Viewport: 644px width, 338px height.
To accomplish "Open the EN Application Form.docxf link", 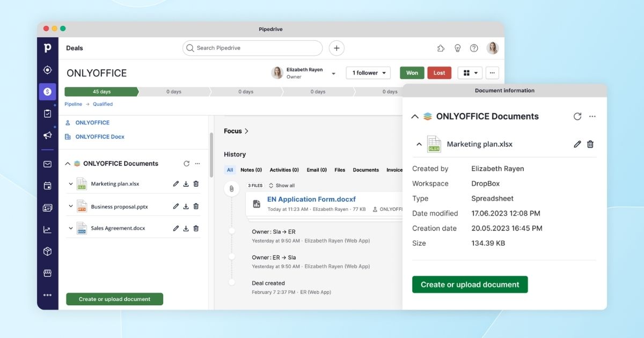I will (x=311, y=200).
